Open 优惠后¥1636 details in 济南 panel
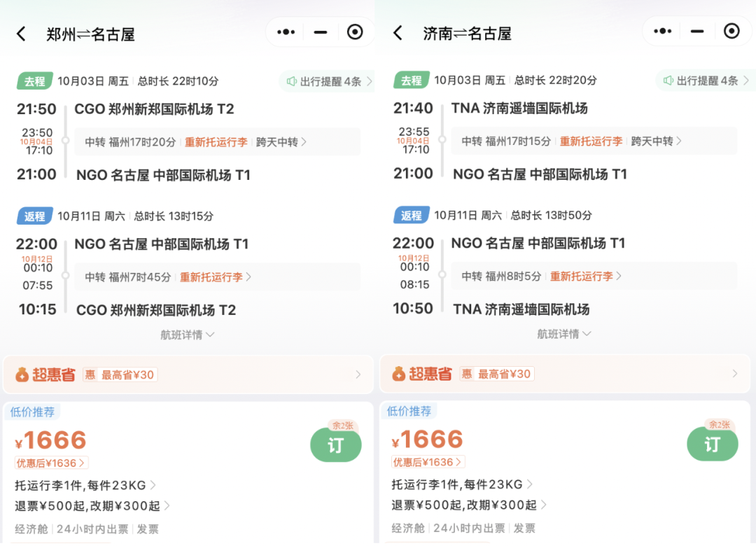Image resolution: width=756 pixels, height=546 pixels. pyautogui.click(x=428, y=462)
